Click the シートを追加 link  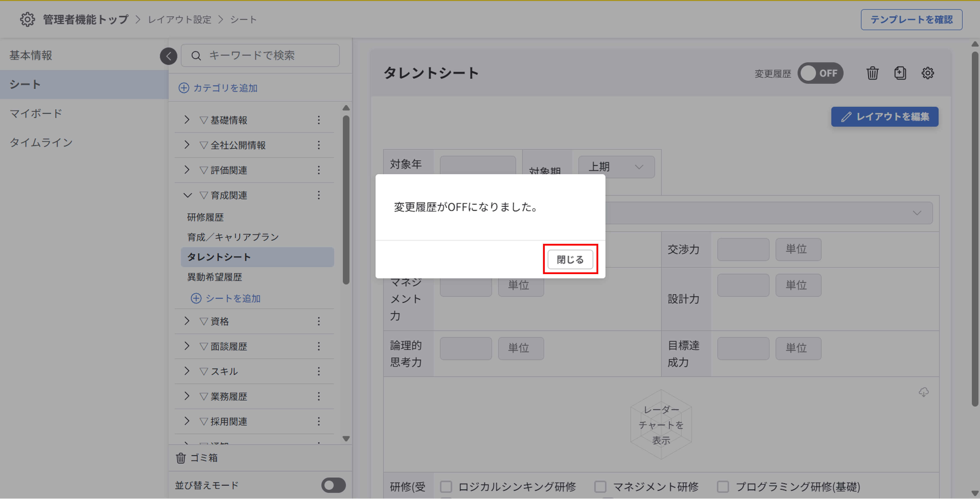[x=233, y=299]
